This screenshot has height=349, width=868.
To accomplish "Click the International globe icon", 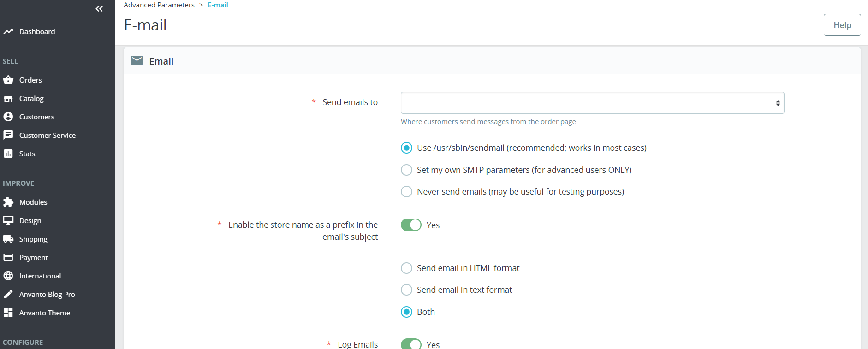I will (8, 276).
